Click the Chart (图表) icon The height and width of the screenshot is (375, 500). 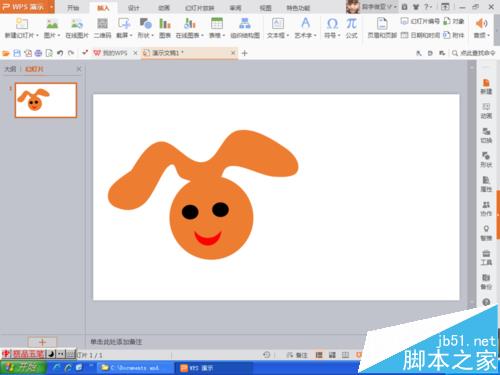coord(165,28)
